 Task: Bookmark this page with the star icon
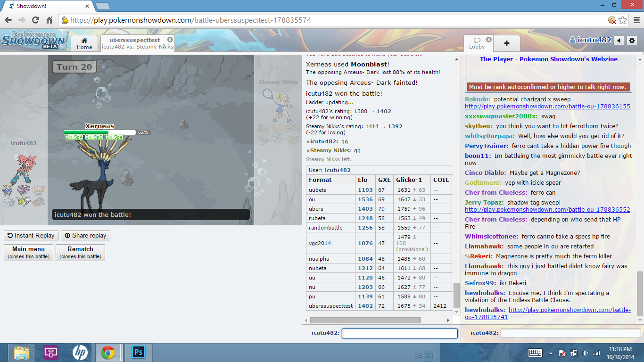point(622,20)
